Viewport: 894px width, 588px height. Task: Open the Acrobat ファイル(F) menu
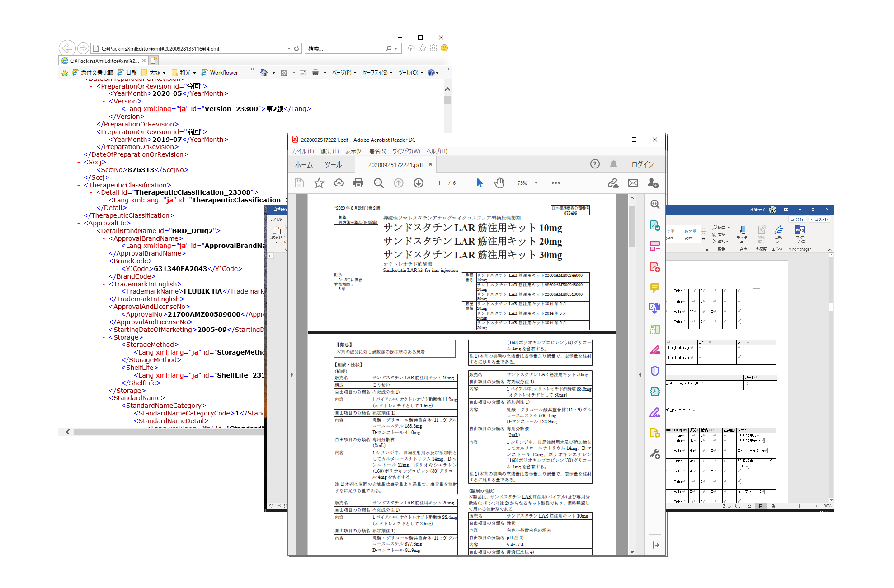tap(302, 151)
